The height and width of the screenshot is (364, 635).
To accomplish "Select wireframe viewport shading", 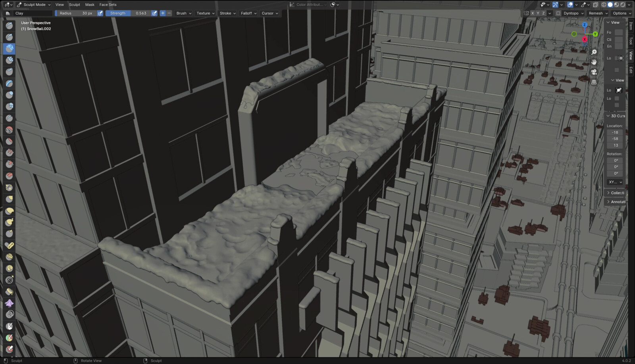I will click(604, 5).
